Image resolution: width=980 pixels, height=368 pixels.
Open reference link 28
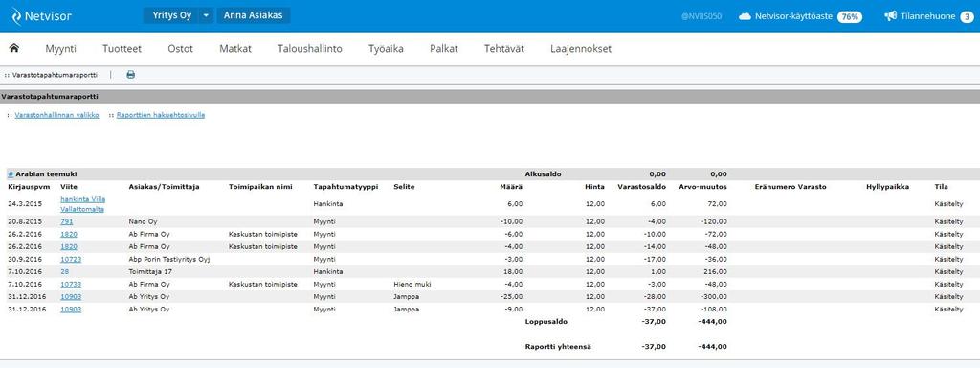(64, 271)
